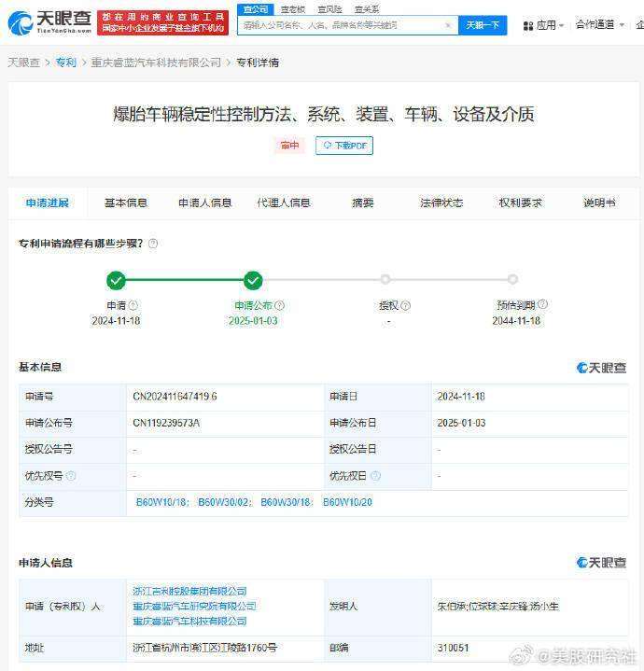Image resolution: width=644 pixels, height=671 pixels.
Task: Click the green check marker for 申请公布 step
Action: pos(253,280)
